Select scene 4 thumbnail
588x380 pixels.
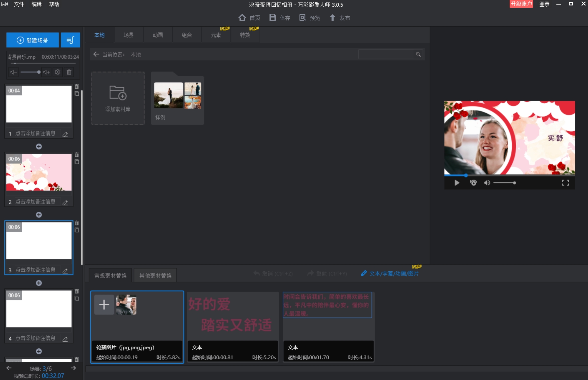tap(39, 309)
